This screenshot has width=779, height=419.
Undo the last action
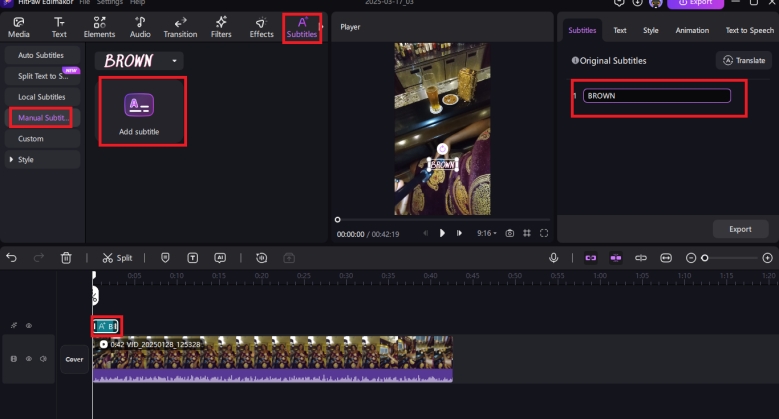[12, 257]
